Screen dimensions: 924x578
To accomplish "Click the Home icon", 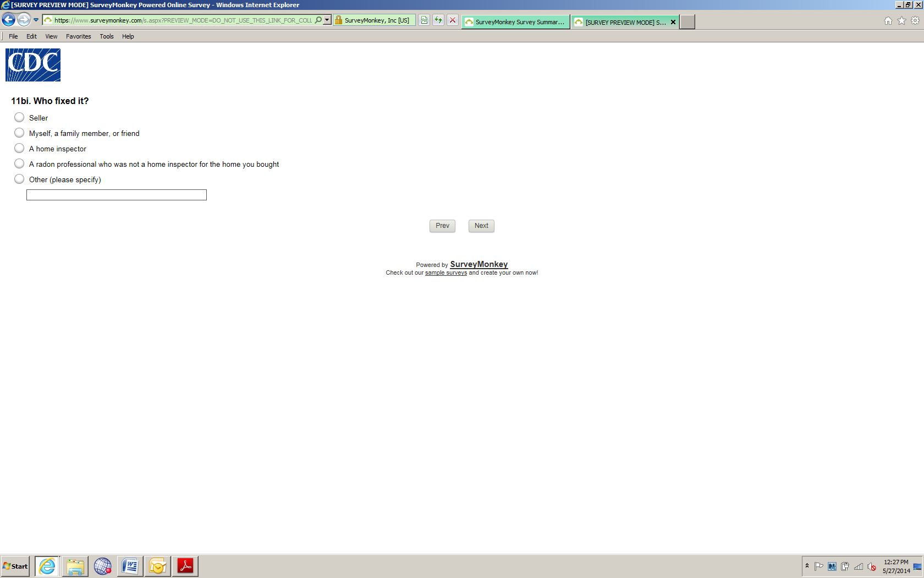I will point(888,20).
